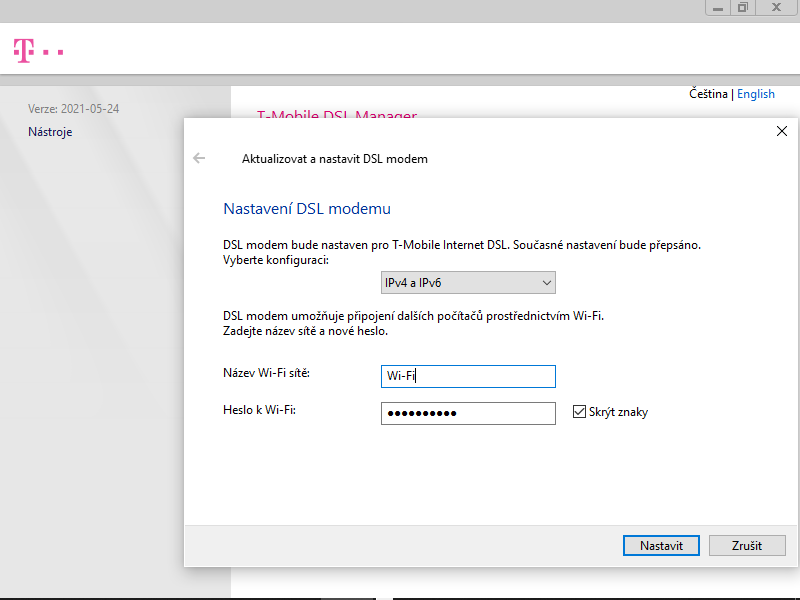Open the IPv4 a IPv6 configuration dropdown
800x600 pixels.
tap(468, 283)
